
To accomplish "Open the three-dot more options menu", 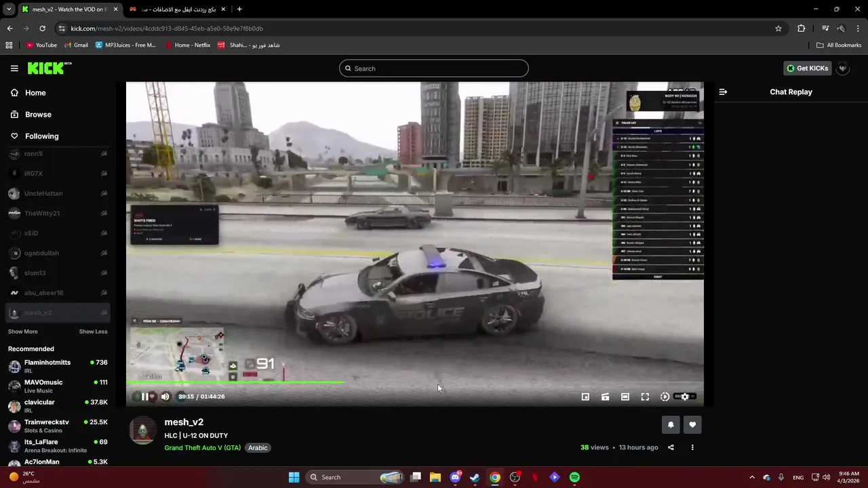I will pos(692,447).
